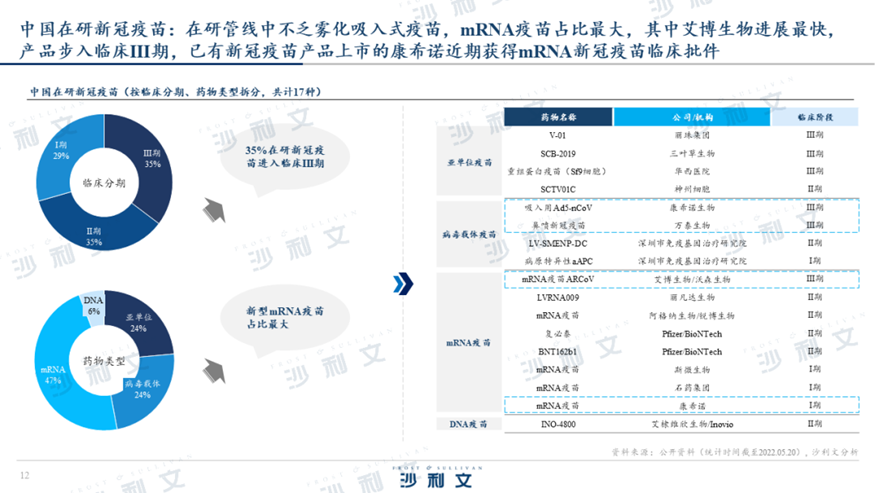
Task: Click the chart subtitle '中国在研新冠疫苗（按临床分期…共计17种）'
Action: (x=175, y=92)
